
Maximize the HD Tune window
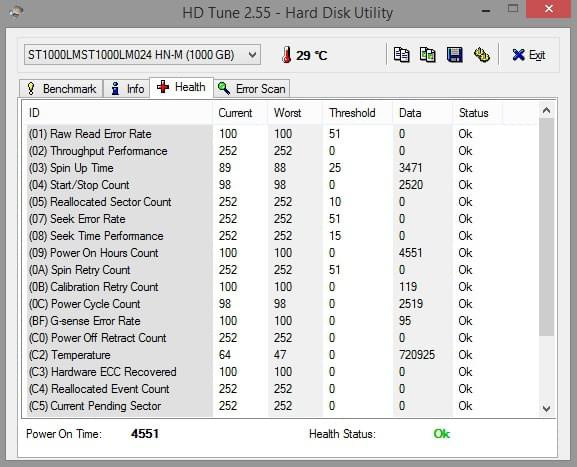tap(513, 9)
